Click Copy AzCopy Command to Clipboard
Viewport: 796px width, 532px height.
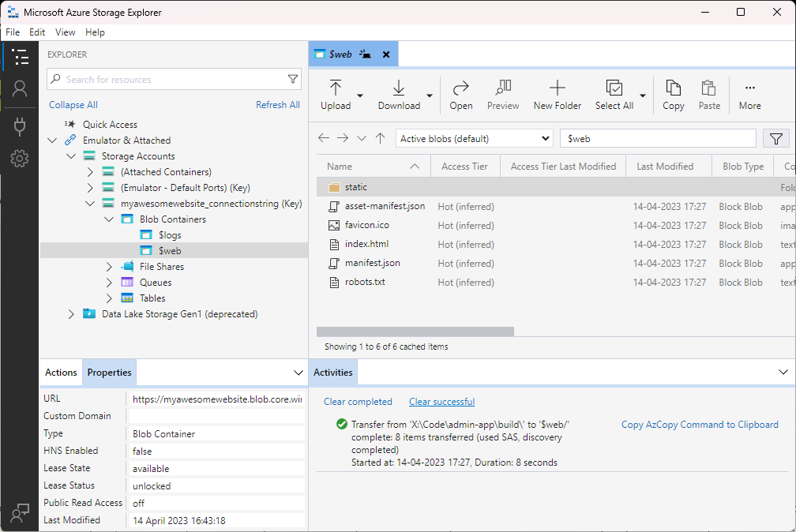pyautogui.click(x=700, y=425)
